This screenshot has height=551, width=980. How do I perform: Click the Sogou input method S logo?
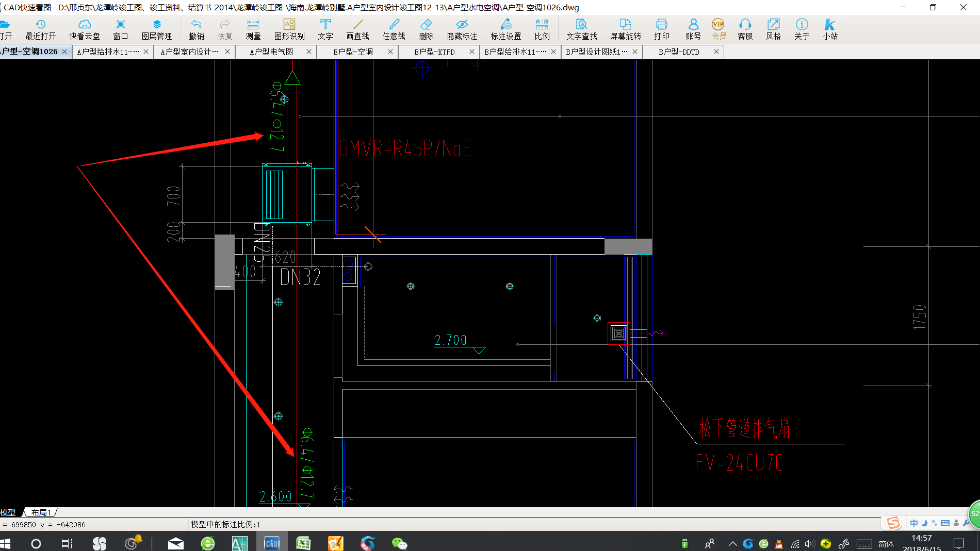[x=893, y=523]
